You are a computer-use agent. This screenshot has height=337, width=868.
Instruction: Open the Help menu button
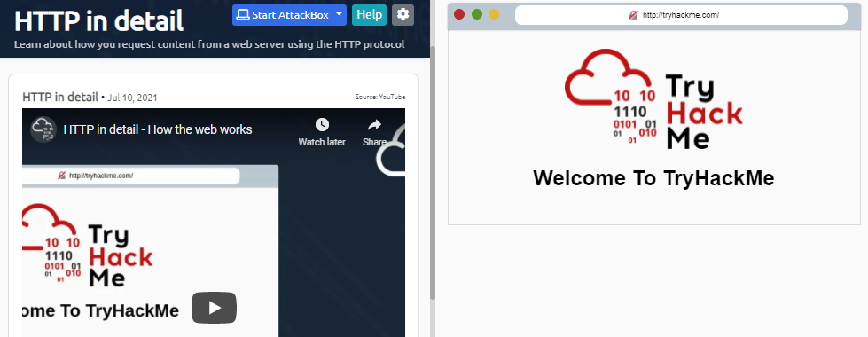click(x=369, y=15)
